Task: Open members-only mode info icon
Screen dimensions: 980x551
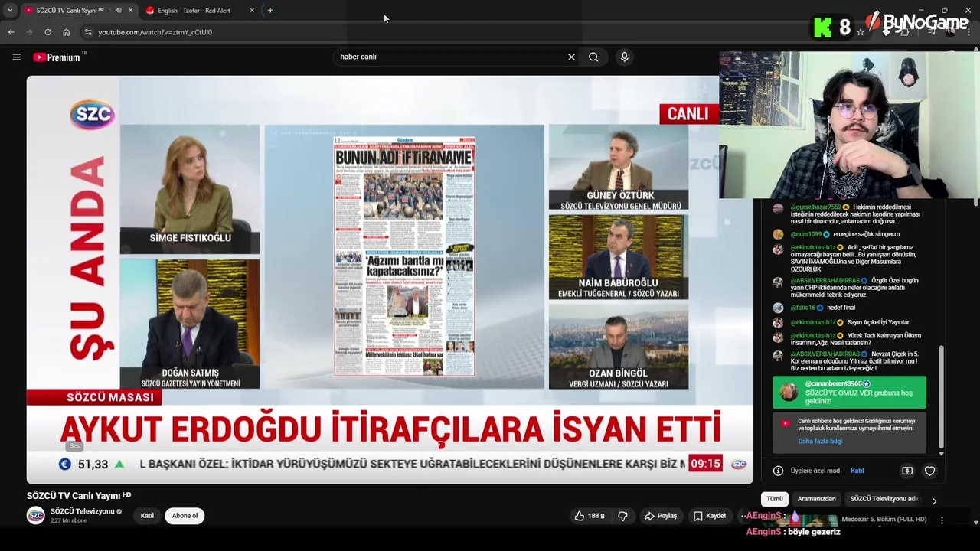Action: [x=778, y=471]
